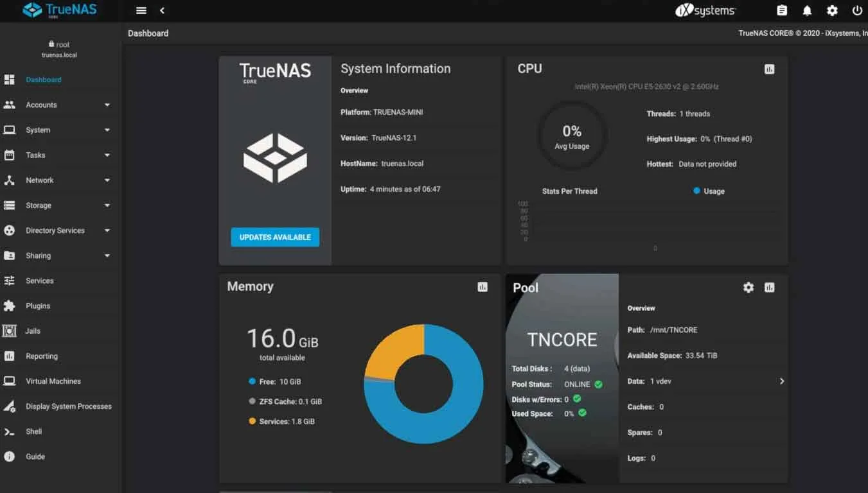
Task: Open CPU card reports chart icon
Action: pyautogui.click(x=769, y=69)
